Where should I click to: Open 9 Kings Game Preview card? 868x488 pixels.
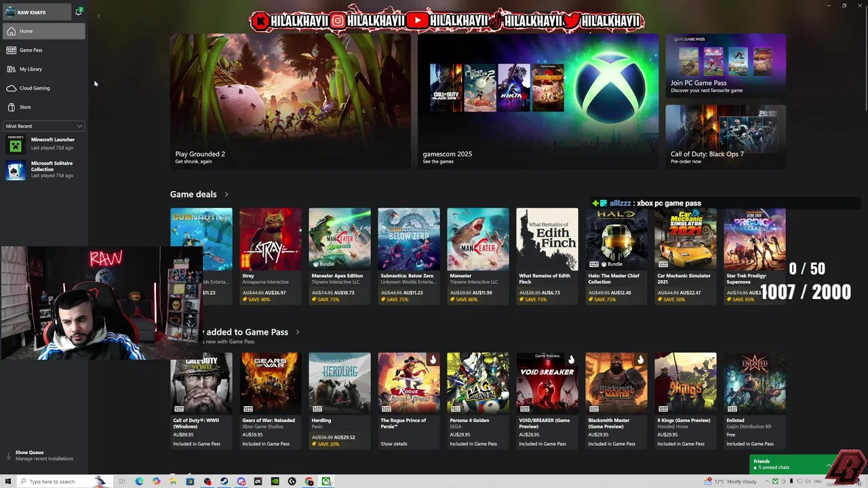click(x=686, y=401)
